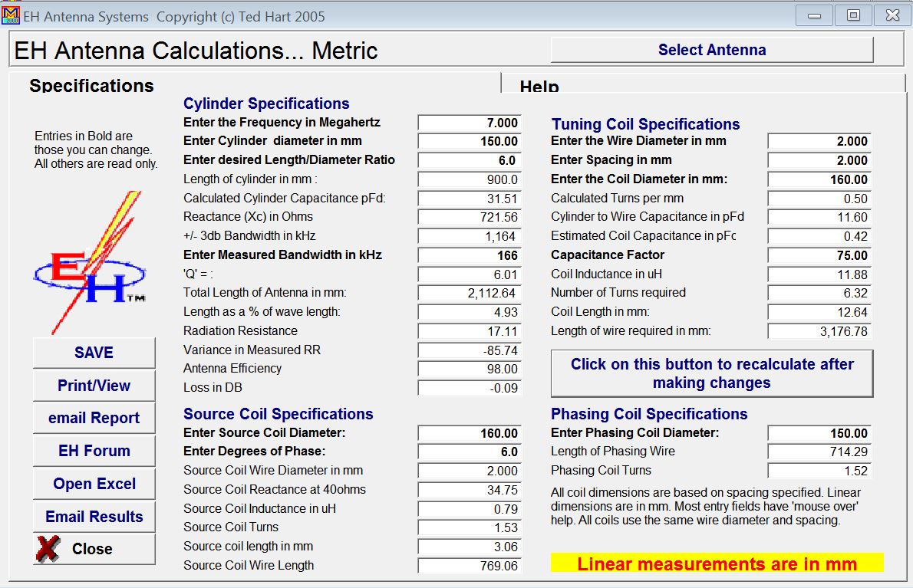Viewport: 913px width, 588px height.
Task: Click Reactance (Xc) value 721.56
Action: [470, 218]
